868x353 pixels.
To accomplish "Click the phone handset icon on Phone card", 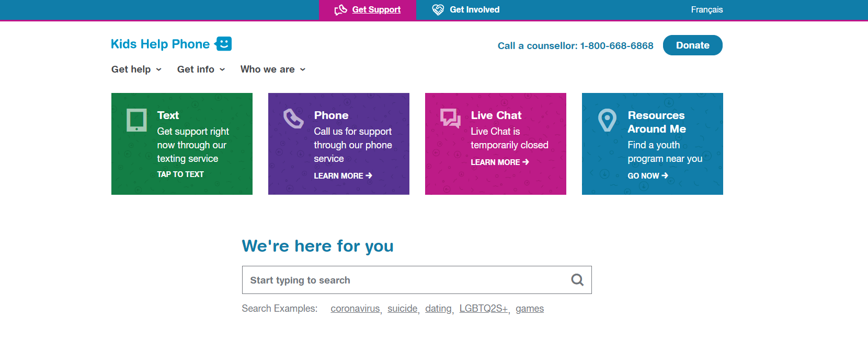I will 293,119.
